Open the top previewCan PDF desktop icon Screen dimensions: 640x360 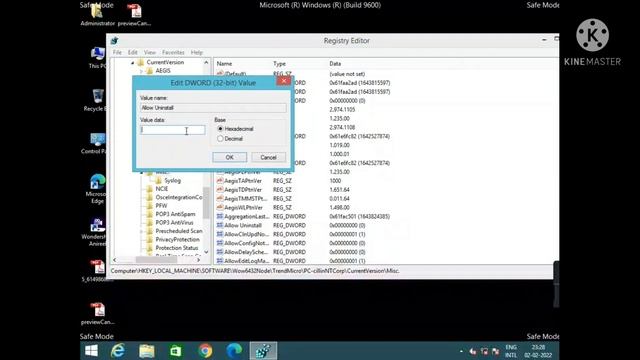134,11
